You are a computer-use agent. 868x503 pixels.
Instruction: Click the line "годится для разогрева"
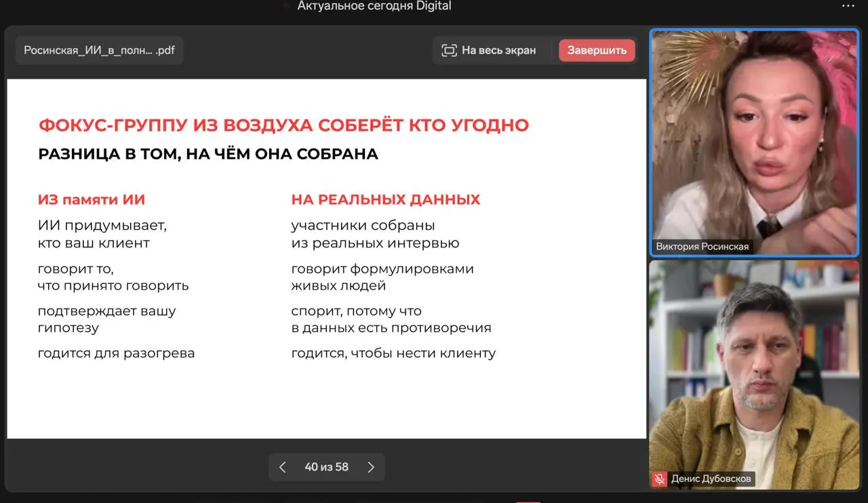117,353
